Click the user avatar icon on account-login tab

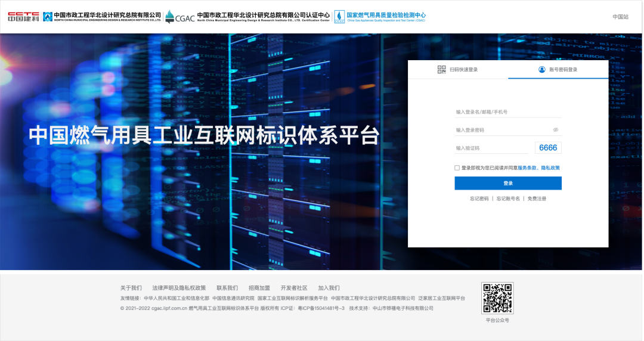[541, 70]
